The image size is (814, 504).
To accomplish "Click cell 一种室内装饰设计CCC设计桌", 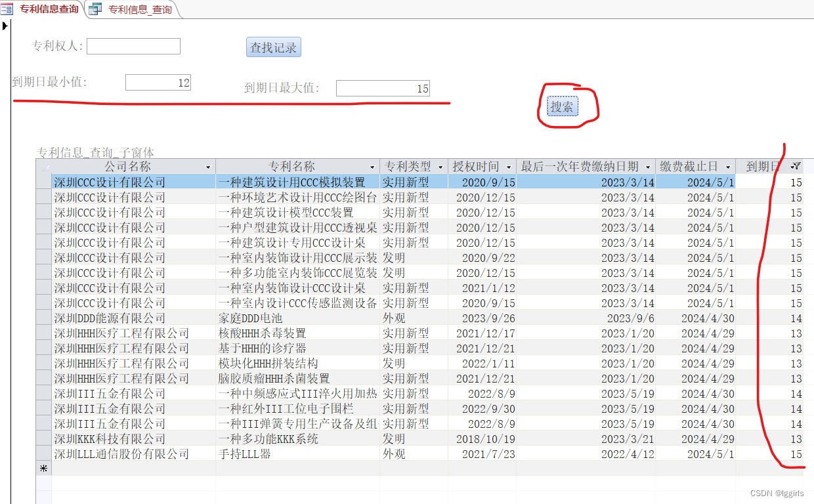I will click(x=298, y=288).
